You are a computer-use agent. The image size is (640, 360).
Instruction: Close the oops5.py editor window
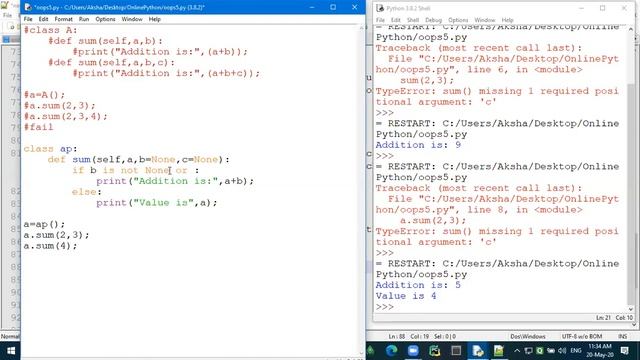354,7
